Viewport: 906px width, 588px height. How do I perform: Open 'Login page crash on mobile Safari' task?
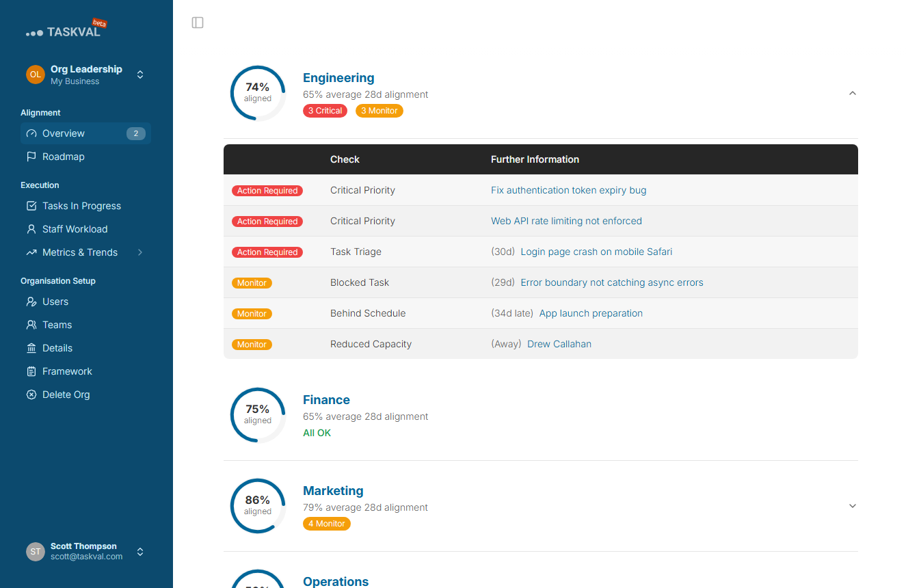click(596, 252)
